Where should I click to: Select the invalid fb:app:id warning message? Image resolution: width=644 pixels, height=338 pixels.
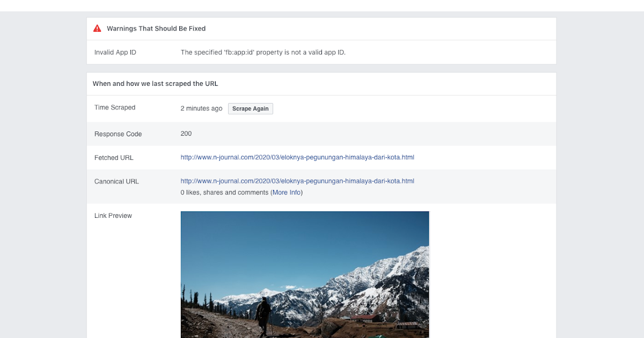click(262, 52)
